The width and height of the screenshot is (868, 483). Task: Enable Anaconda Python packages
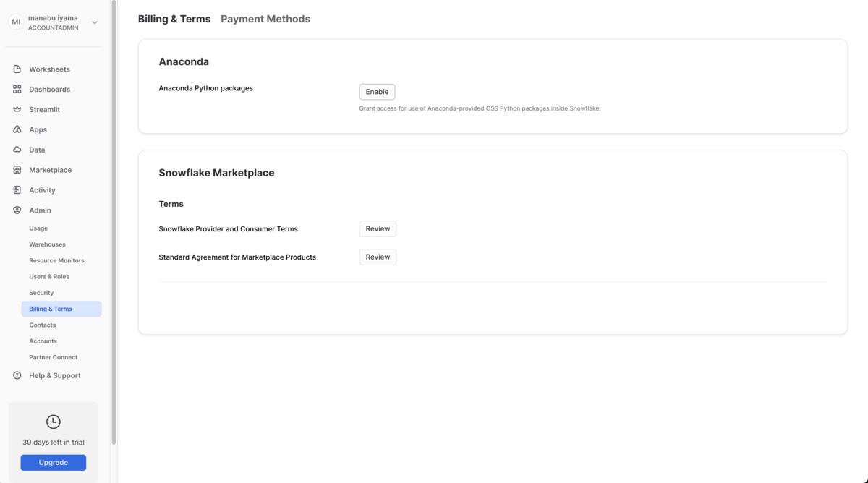pyautogui.click(x=377, y=92)
